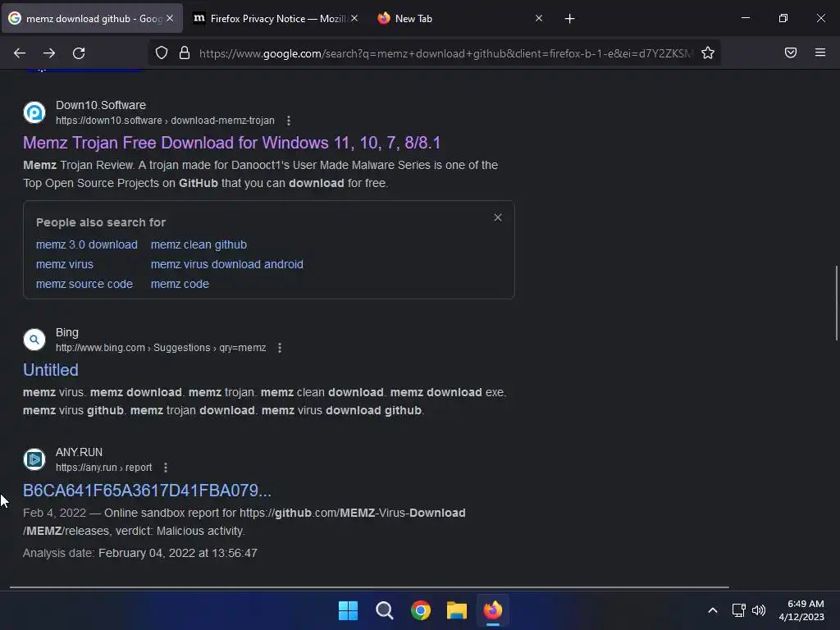Screen dimensions: 840x630
Task: Open more options for Down10.Software result
Action: click(x=289, y=121)
